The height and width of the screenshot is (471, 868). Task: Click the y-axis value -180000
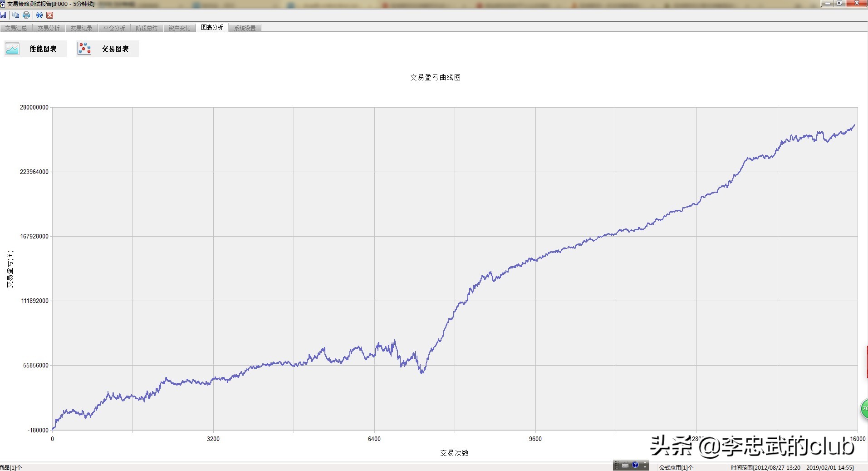[x=38, y=431]
